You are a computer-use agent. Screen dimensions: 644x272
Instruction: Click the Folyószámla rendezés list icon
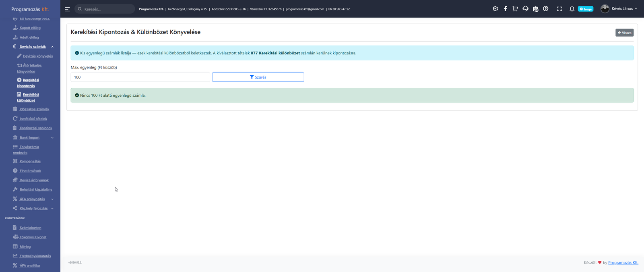(x=15, y=147)
